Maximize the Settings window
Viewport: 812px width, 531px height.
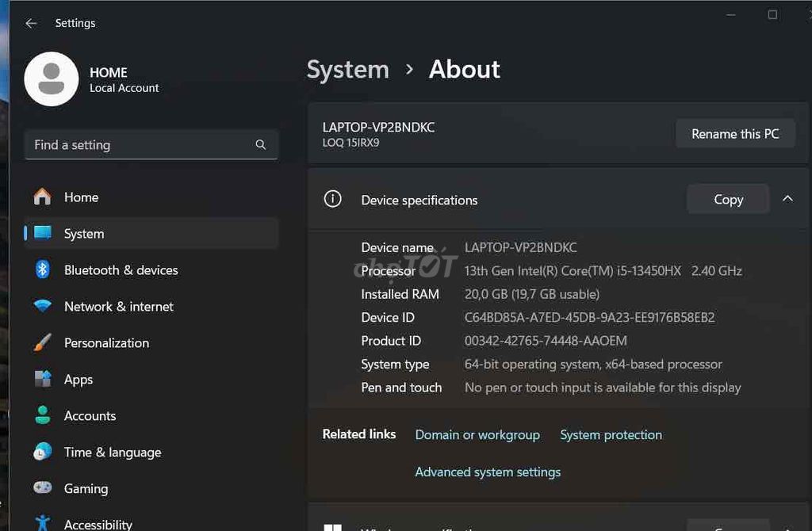point(772,15)
